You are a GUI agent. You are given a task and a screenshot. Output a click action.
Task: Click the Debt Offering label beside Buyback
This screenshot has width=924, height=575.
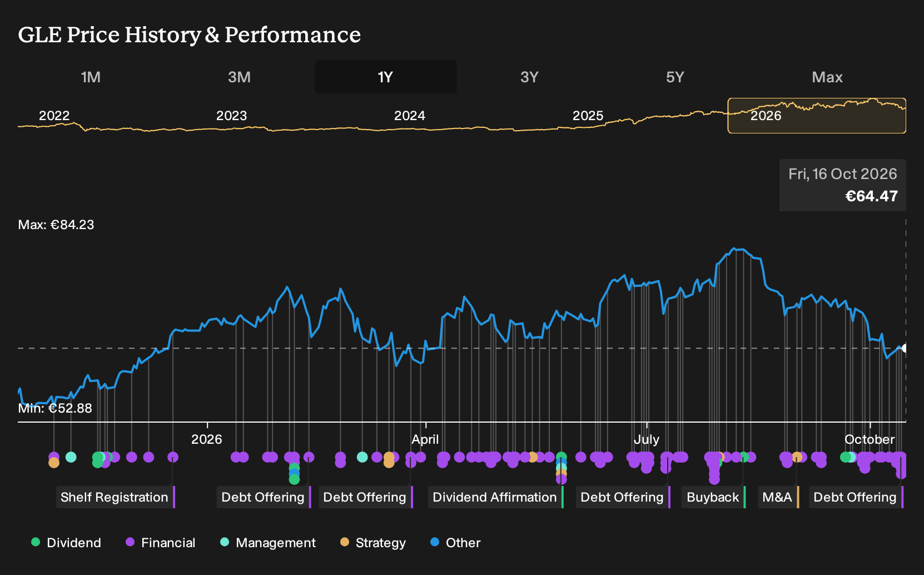click(x=623, y=497)
